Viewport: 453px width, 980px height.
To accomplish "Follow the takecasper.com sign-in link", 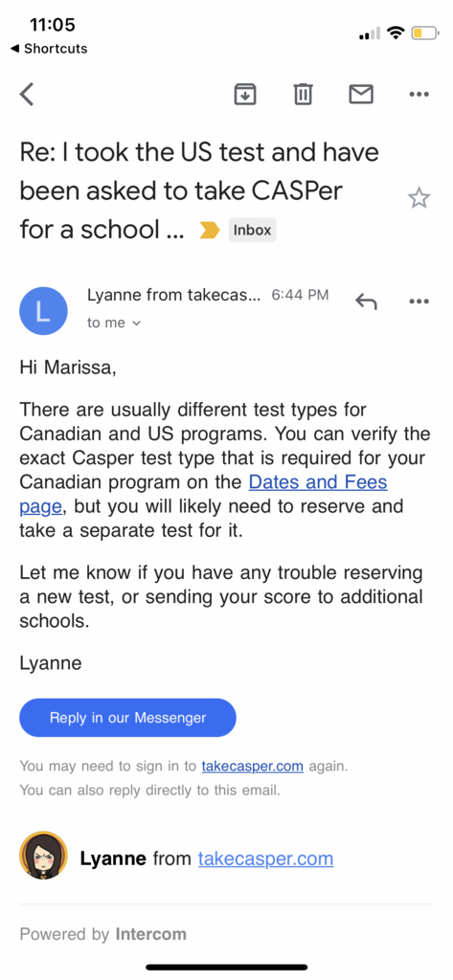I will point(252,766).
